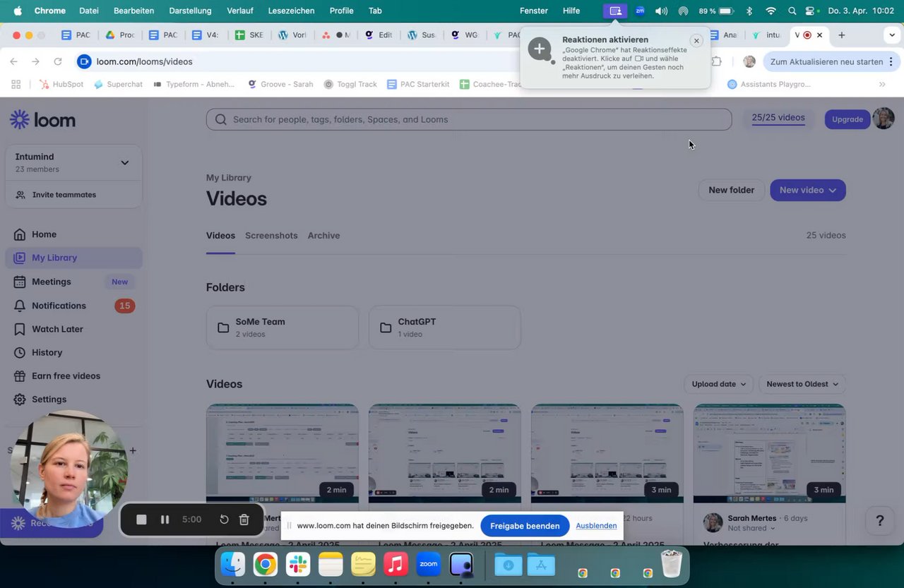Select the Videos tab in My Library
This screenshot has height=588, width=904.
(x=220, y=236)
